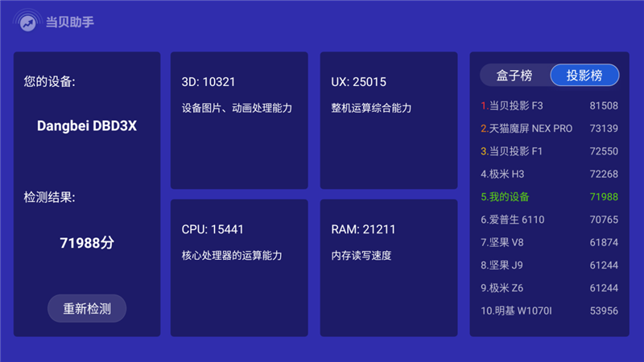Click the score 70765 in rankings

pos(604,220)
